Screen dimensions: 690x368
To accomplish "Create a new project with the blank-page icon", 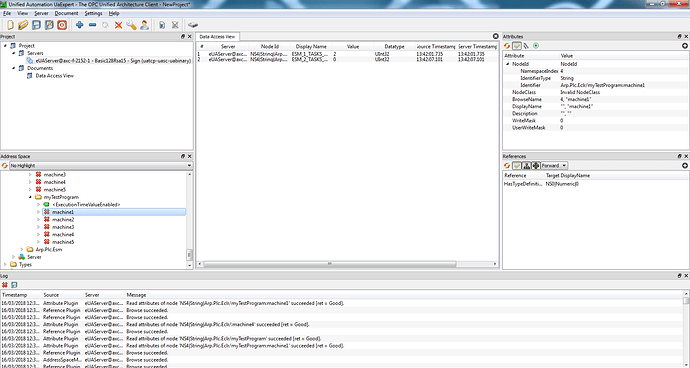I will tap(10, 25).
